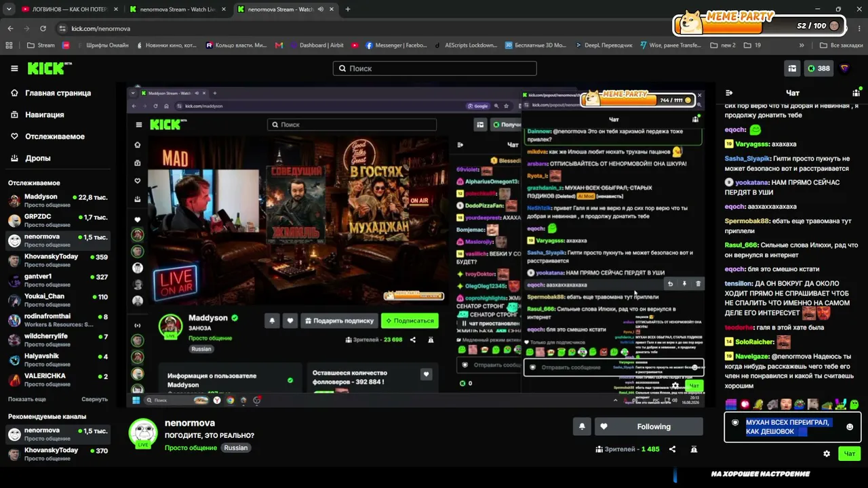Go back to the previous page
This screenshot has height=488, width=868.
pyautogui.click(x=10, y=28)
